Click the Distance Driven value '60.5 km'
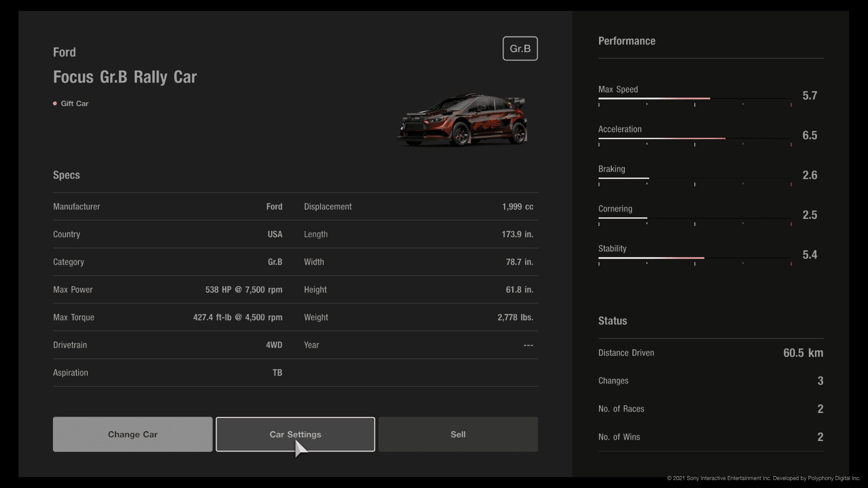The width and height of the screenshot is (868, 488). tap(803, 353)
